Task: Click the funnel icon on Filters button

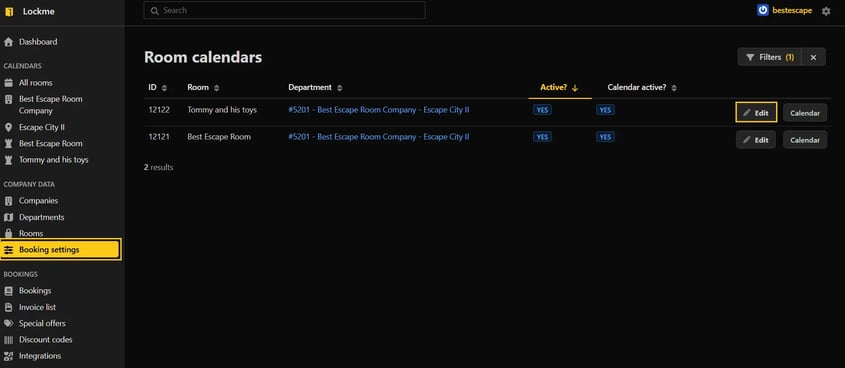Action: tap(750, 57)
